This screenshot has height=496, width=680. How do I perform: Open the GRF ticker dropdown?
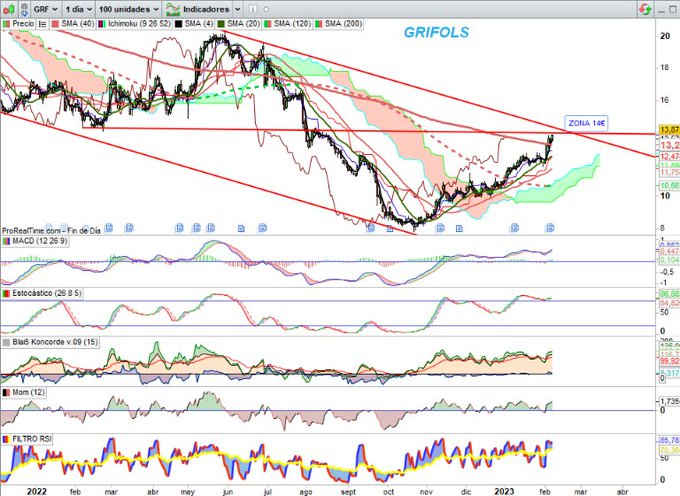pos(45,9)
